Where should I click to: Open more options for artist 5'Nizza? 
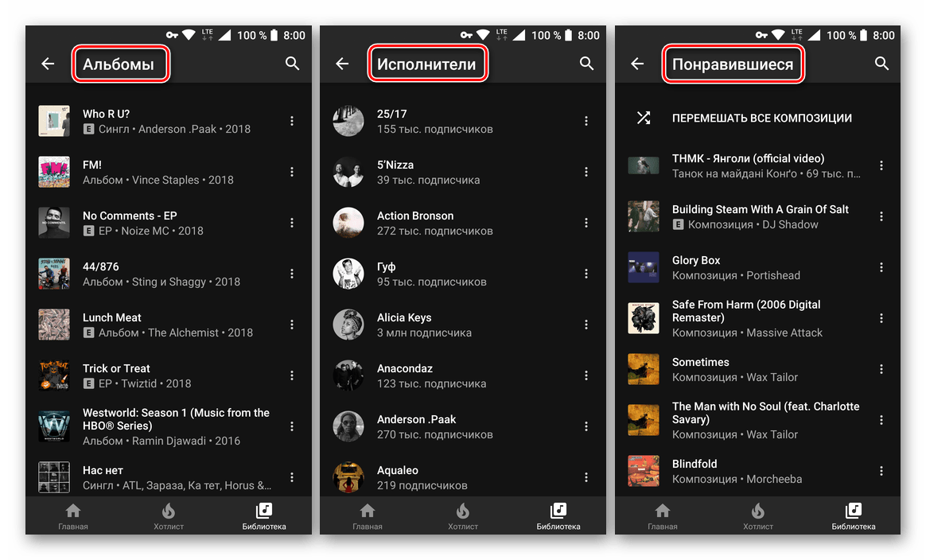pyautogui.click(x=586, y=172)
